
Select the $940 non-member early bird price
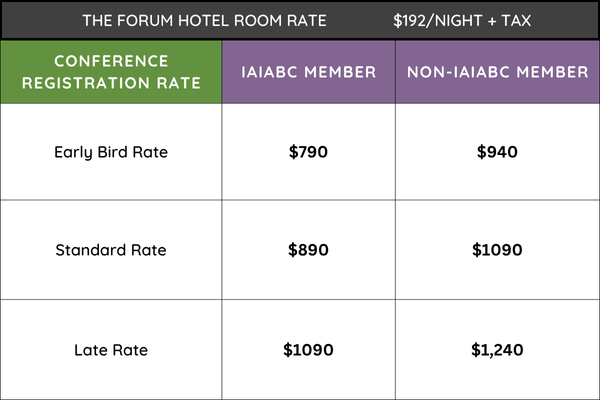click(496, 153)
